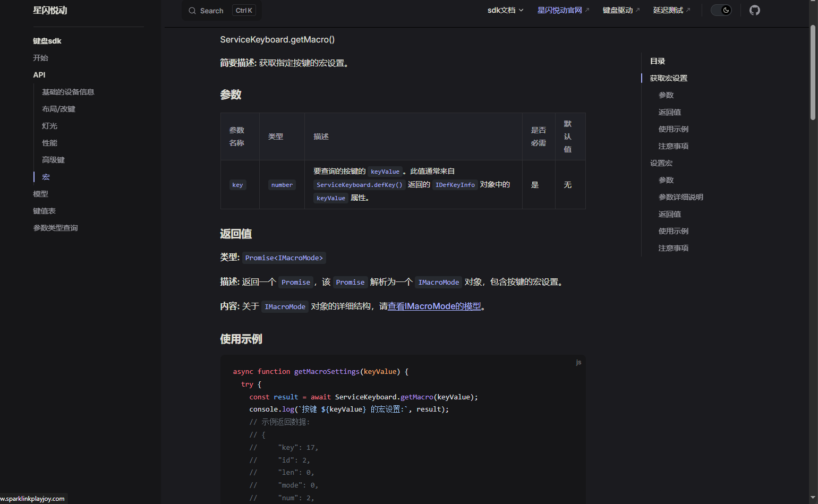This screenshot has height=504, width=818.
Task: Jump to 返回值 under 设置宏 outline
Action: (x=670, y=214)
